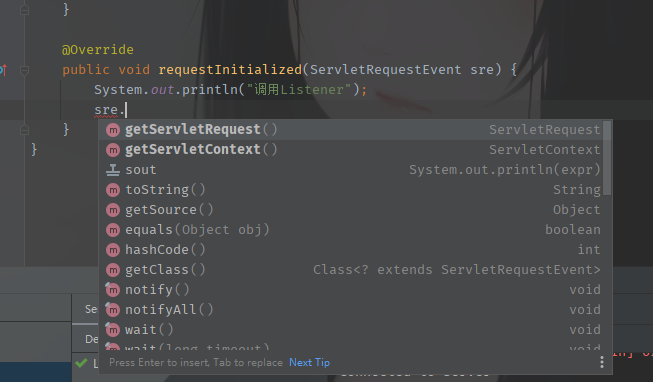Click the method icon next to toString()
Image resolution: width=653 pixels, height=382 pixels.
point(113,190)
